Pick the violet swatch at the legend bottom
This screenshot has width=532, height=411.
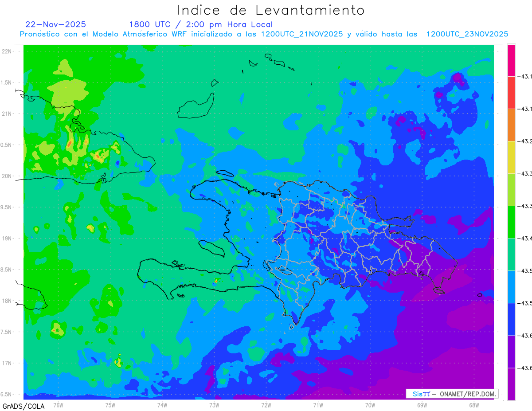click(x=511, y=384)
